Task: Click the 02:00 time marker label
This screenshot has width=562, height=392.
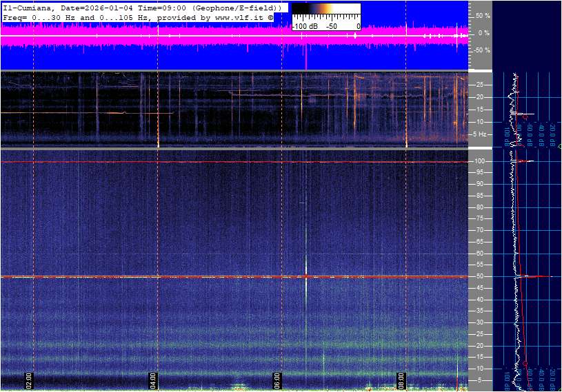Action: (x=29, y=379)
